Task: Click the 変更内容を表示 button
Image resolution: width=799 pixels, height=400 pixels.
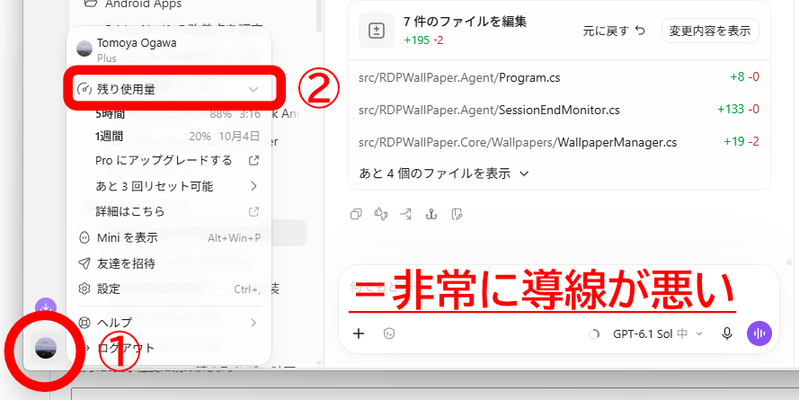Action: tap(710, 31)
